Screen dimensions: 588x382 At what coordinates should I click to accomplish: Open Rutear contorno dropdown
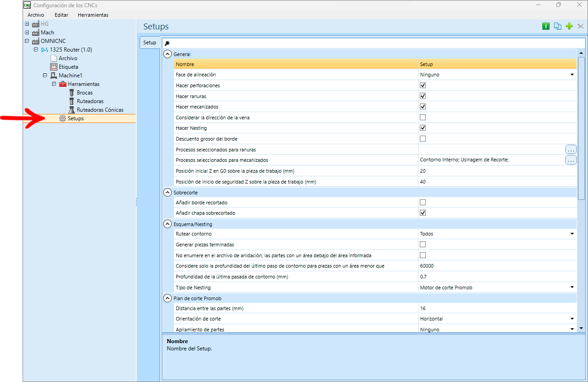572,234
